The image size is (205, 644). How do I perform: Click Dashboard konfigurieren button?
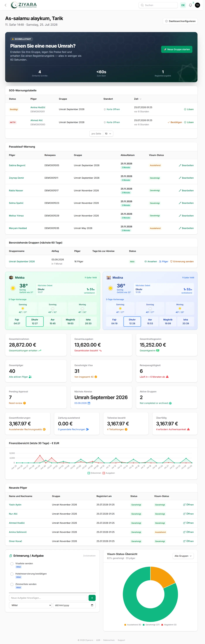coord(180,21)
